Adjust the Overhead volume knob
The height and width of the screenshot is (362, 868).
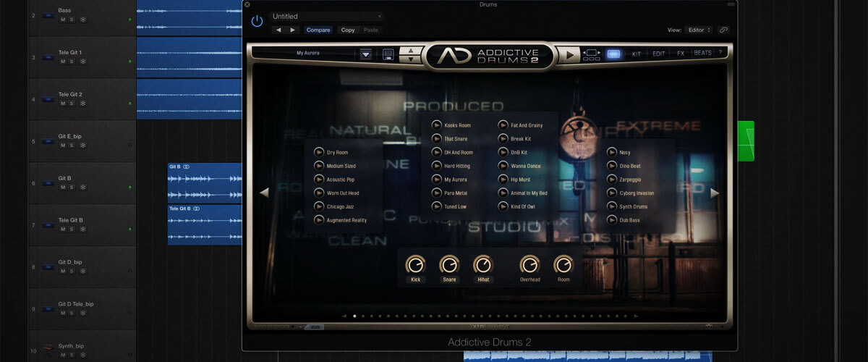pos(529,264)
